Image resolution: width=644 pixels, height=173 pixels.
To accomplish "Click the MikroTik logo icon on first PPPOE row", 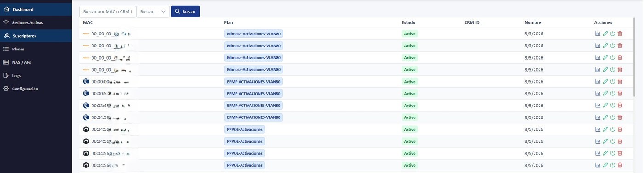I will (x=86, y=129).
